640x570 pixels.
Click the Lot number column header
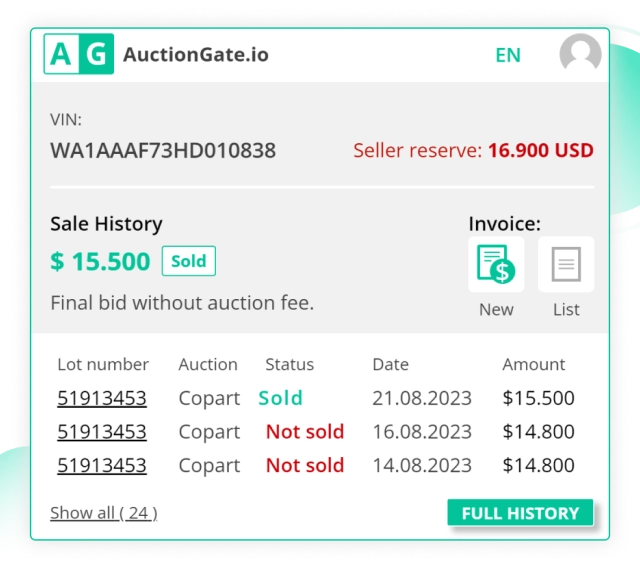(103, 364)
